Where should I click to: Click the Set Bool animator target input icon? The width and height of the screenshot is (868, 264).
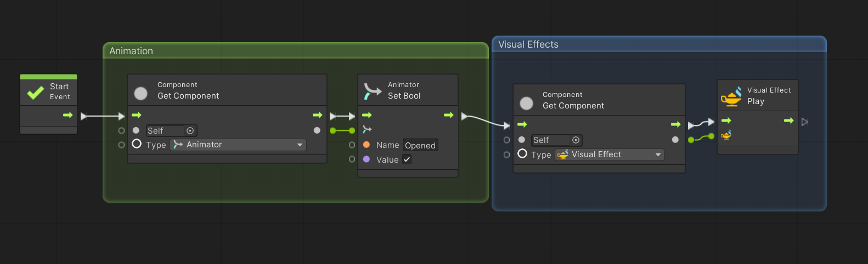point(367,130)
